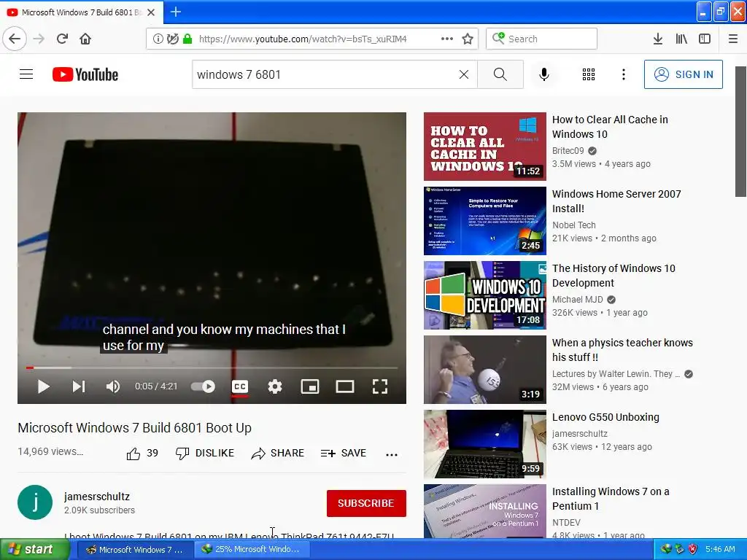Image resolution: width=747 pixels, height=560 pixels.
Task: Open YouTube settings three-dot menu
Action: tap(624, 74)
